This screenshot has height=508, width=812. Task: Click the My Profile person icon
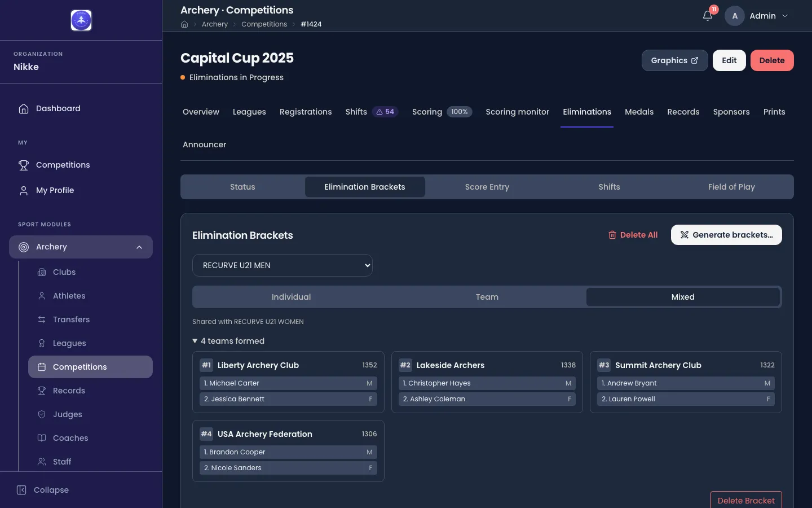[x=24, y=190]
